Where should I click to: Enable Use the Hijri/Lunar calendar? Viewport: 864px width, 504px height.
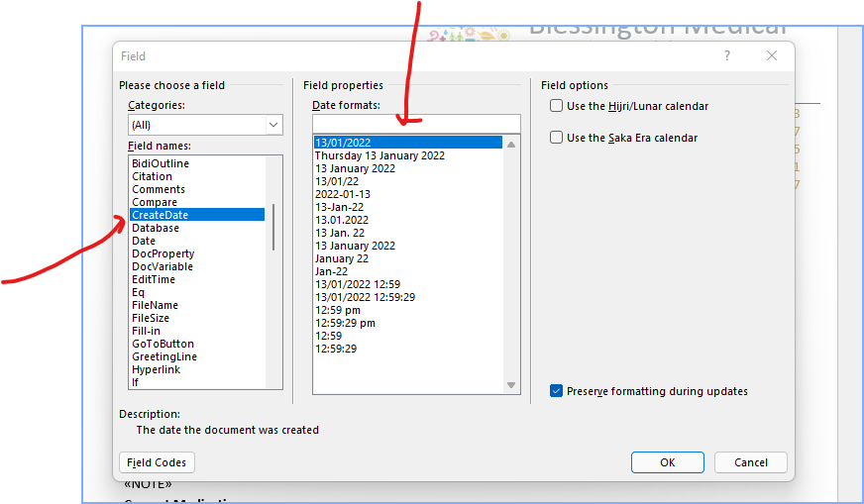(557, 106)
